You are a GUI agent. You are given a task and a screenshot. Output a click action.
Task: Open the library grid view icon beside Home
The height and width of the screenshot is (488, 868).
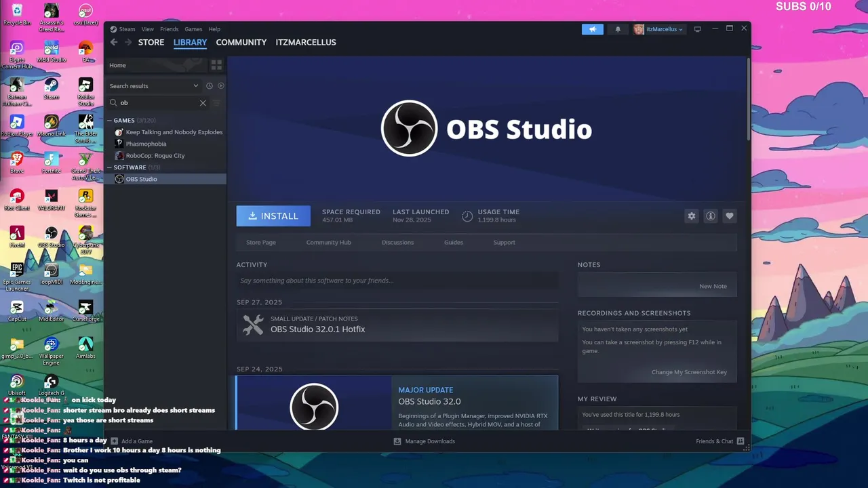[216, 65]
